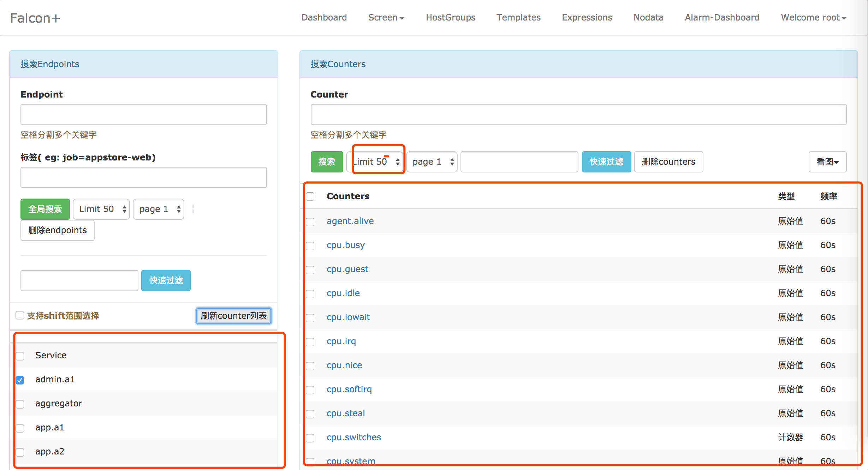Open the Alarm-Dashboard page
This screenshot has height=470, width=868.
pyautogui.click(x=722, y=18)
